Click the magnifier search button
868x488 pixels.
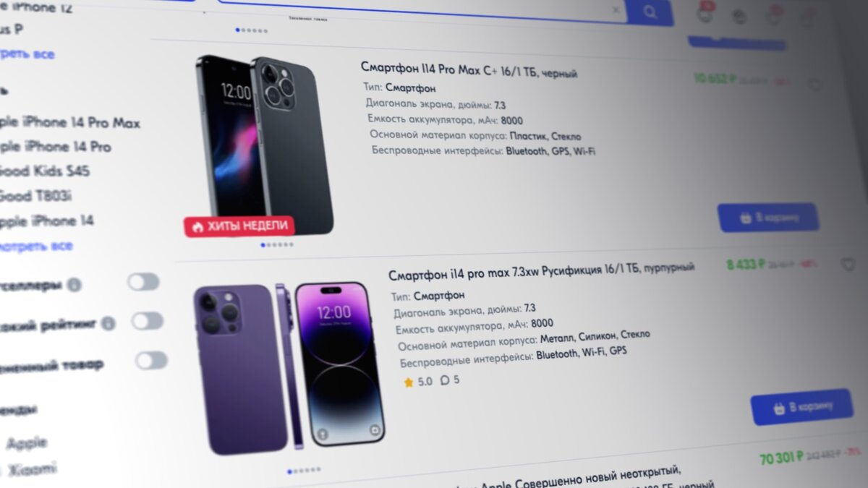tap(650, 12)
